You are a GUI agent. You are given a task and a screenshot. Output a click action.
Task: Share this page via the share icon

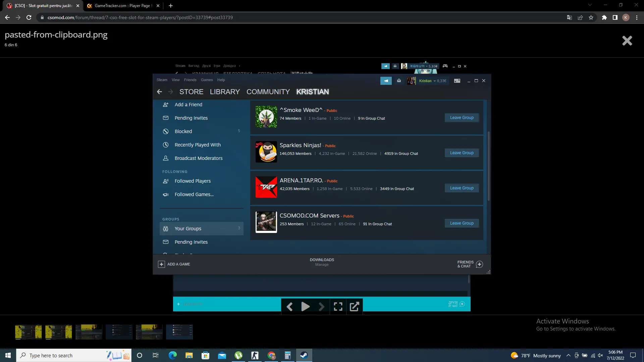coord(580,17)
